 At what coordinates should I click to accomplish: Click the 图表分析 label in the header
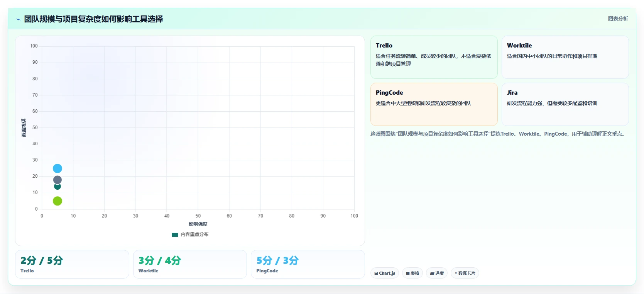coord(618,19)
